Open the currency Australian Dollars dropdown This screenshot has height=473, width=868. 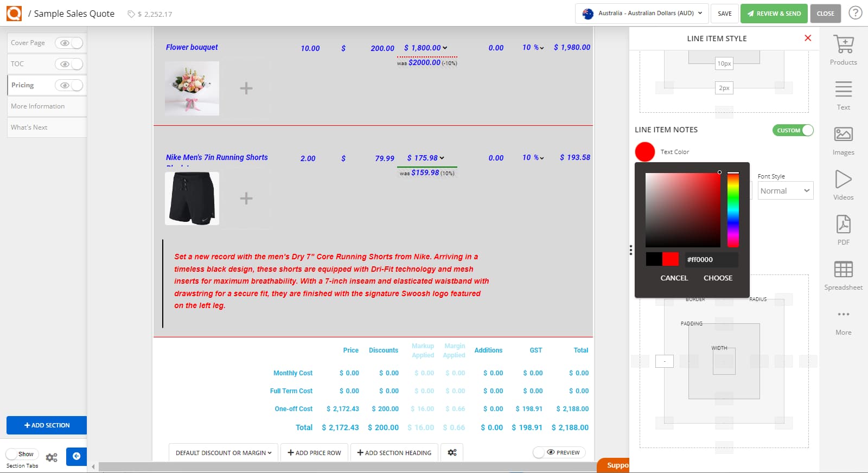click(x=642, y=14)
